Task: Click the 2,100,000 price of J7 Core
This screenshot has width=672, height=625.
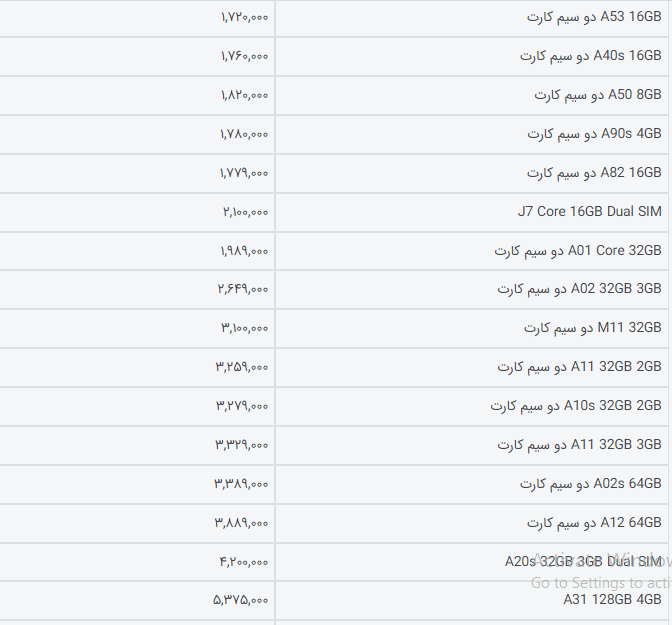Action: [x=245, y=212]
